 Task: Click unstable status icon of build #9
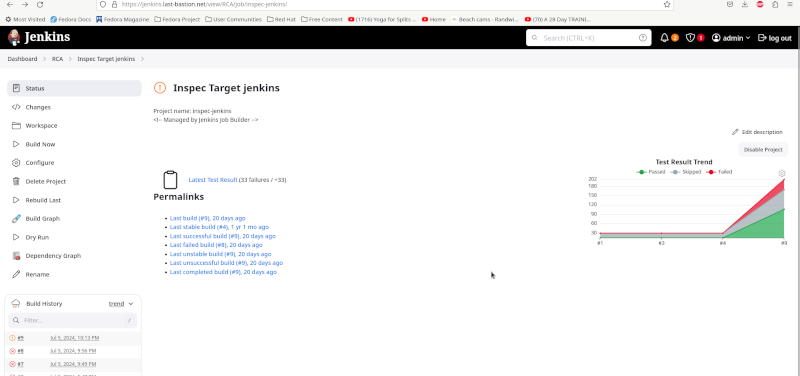(x=13, y=338)
